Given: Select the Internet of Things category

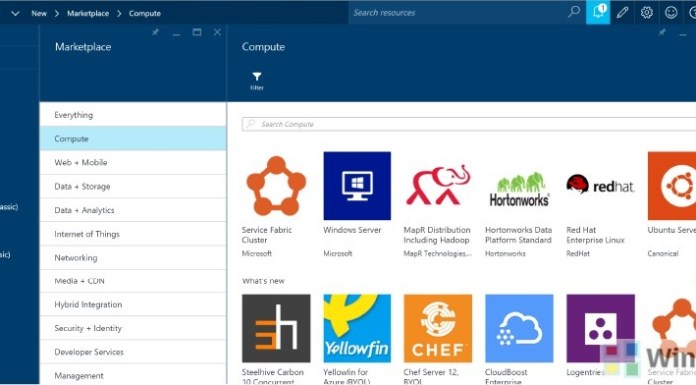Looking at the screenshot, I should pos(133,234).
